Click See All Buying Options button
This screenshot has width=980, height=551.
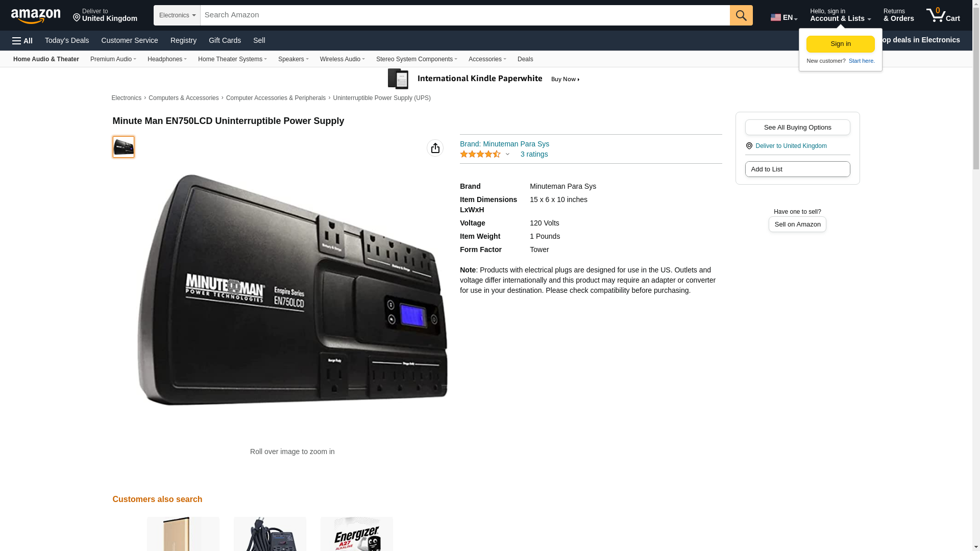pos(797,128)
